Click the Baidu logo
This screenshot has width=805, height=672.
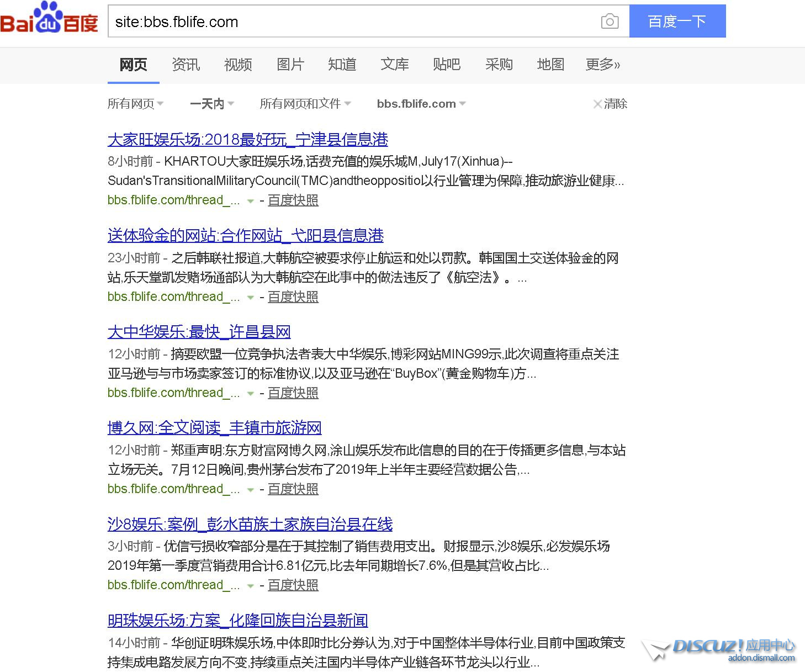[49, 18]
